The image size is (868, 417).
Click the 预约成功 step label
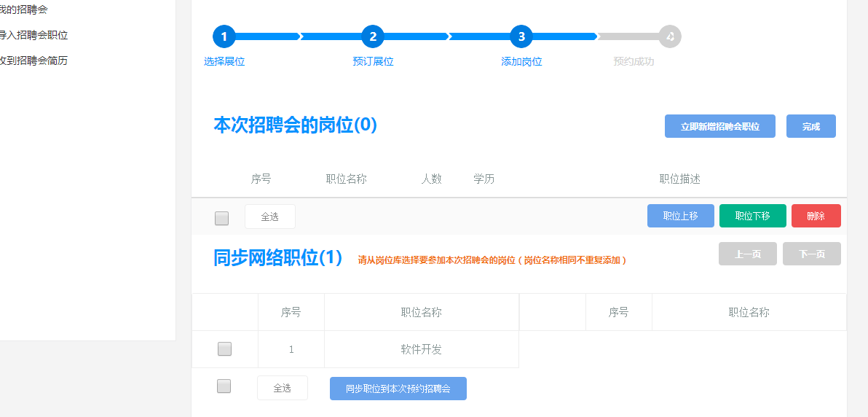pos(634,61)
